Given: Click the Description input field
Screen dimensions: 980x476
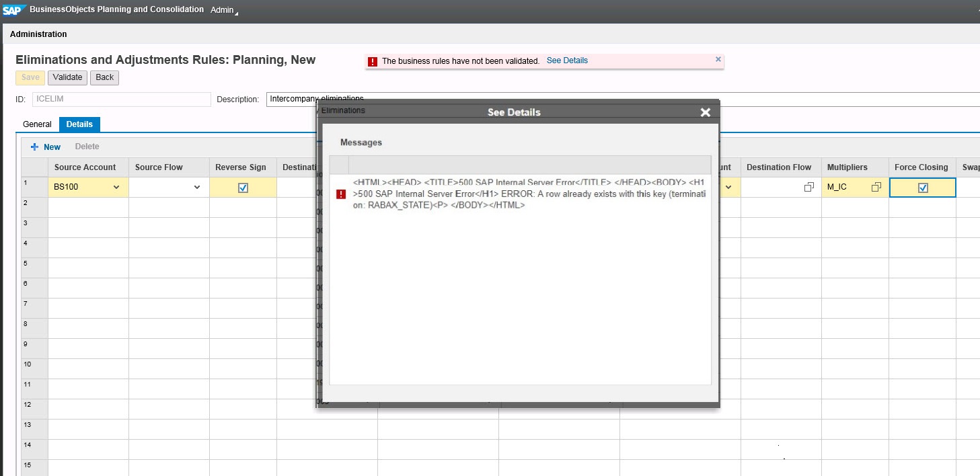Looking at the screenshot, I should [x=623, y=99].
